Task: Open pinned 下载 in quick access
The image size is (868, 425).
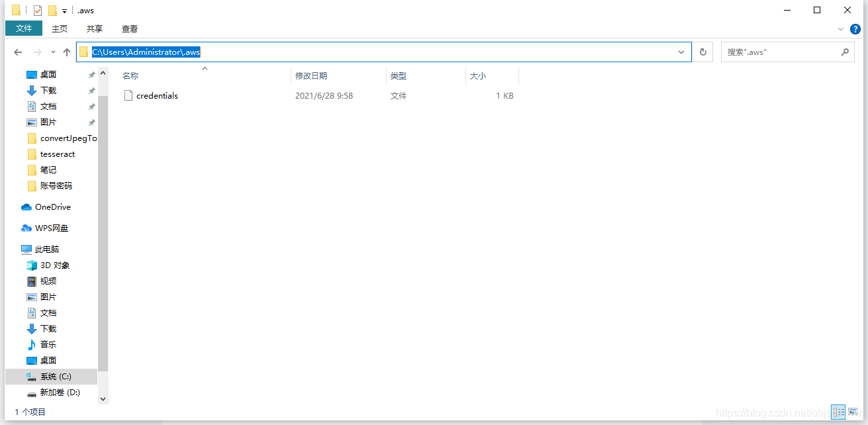Action: point(48,91)
